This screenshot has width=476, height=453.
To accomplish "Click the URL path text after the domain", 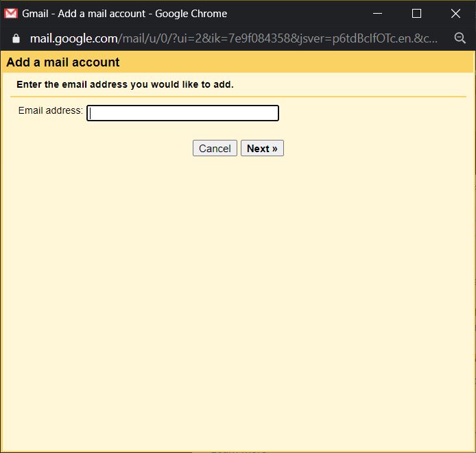I will coord(274,38).
